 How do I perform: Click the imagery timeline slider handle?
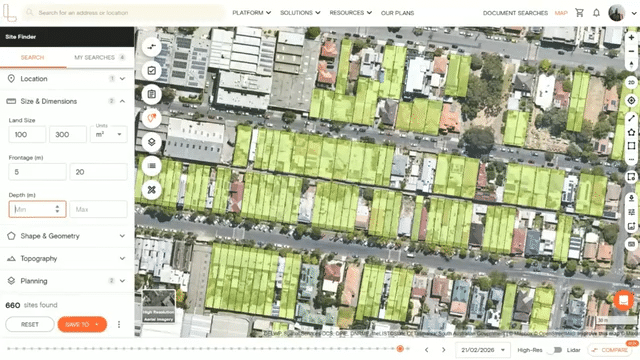pos(400,349)
